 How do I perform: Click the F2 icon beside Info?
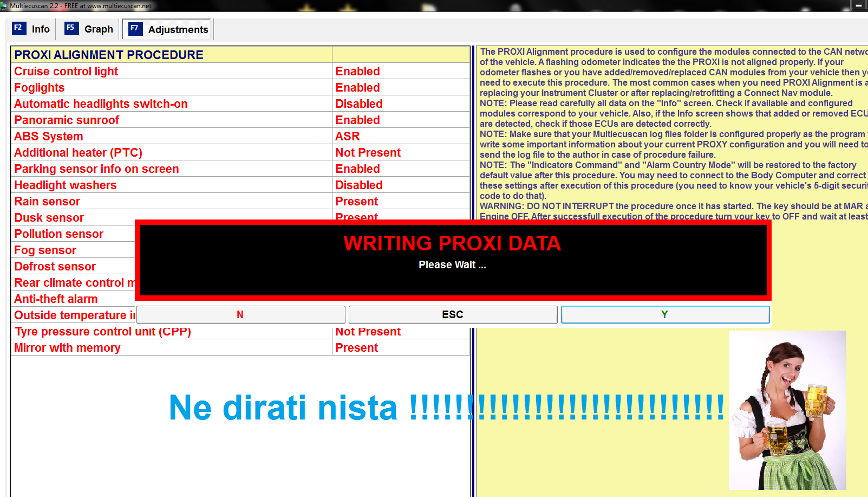(x=18, y=28)
